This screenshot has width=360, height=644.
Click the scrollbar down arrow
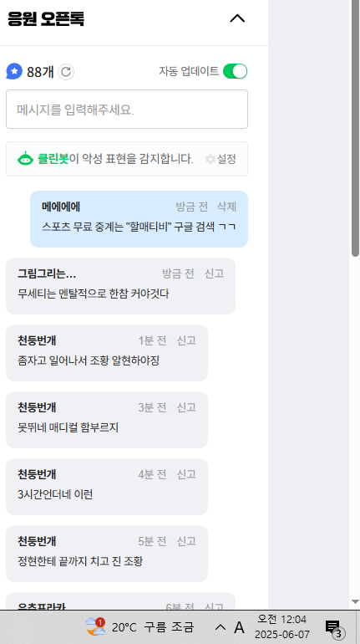(x=355, y=601)
